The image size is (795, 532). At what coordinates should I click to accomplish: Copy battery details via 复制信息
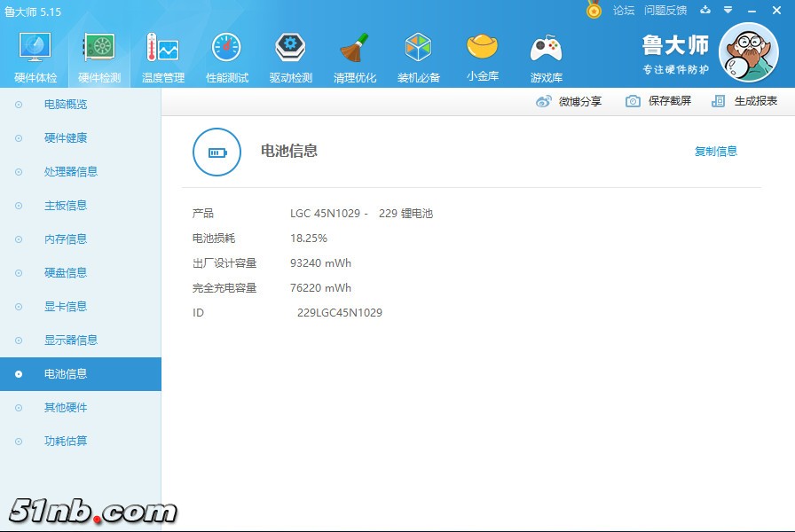point(716,152)
